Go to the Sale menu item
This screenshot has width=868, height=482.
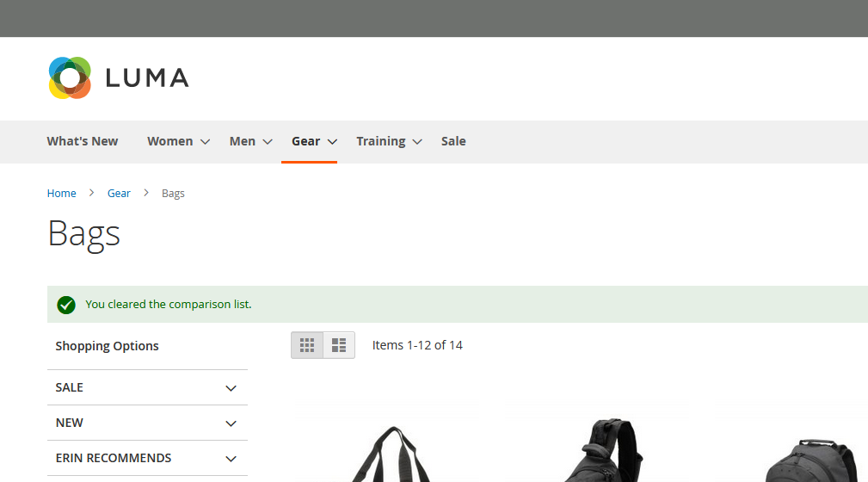[x=453, y=141]
